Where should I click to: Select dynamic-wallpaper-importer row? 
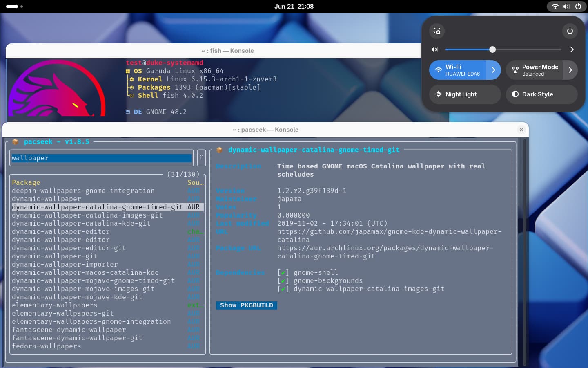[107, 265]
